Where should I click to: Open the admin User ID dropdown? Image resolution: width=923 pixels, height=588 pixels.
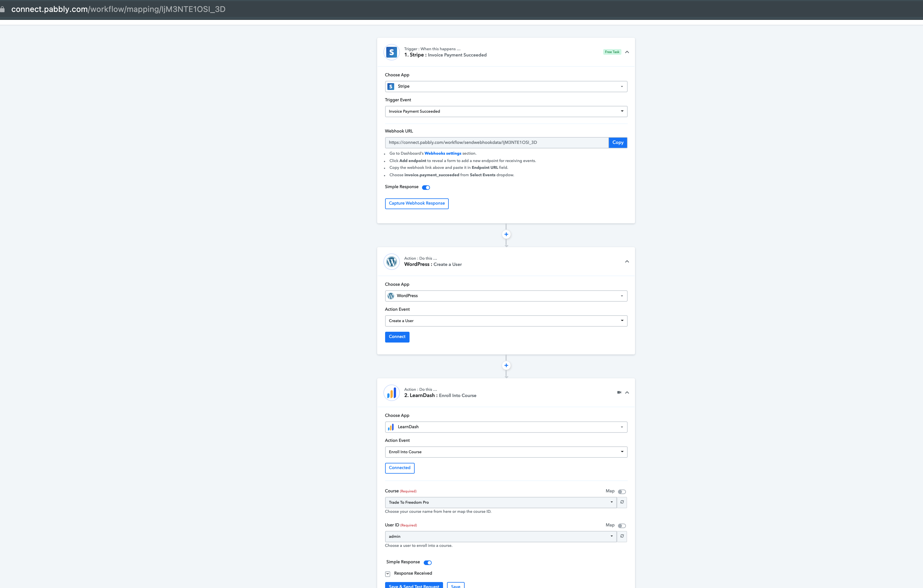click(x=501, y=537)
